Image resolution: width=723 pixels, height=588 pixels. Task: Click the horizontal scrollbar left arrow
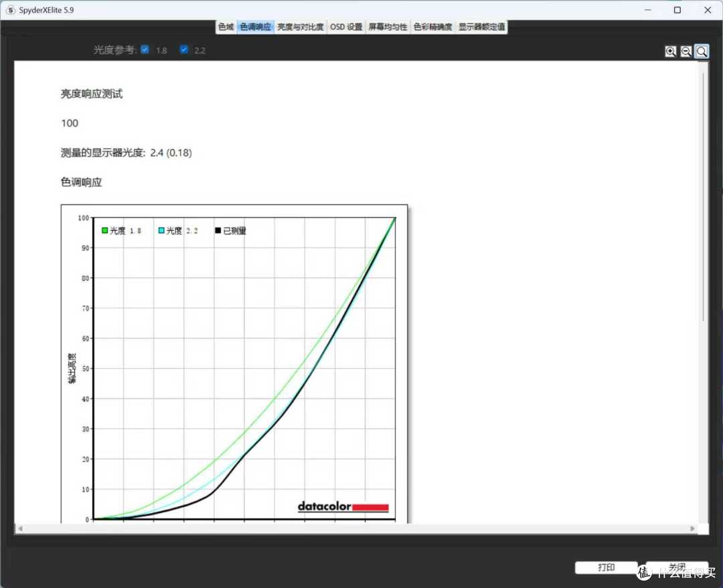point(20,528)
